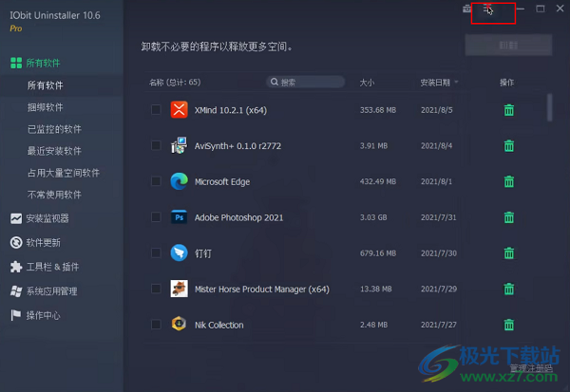Click the trash icon for XMind 10.2.1
The height and width of the screenshot is (392, 570).
509,110
